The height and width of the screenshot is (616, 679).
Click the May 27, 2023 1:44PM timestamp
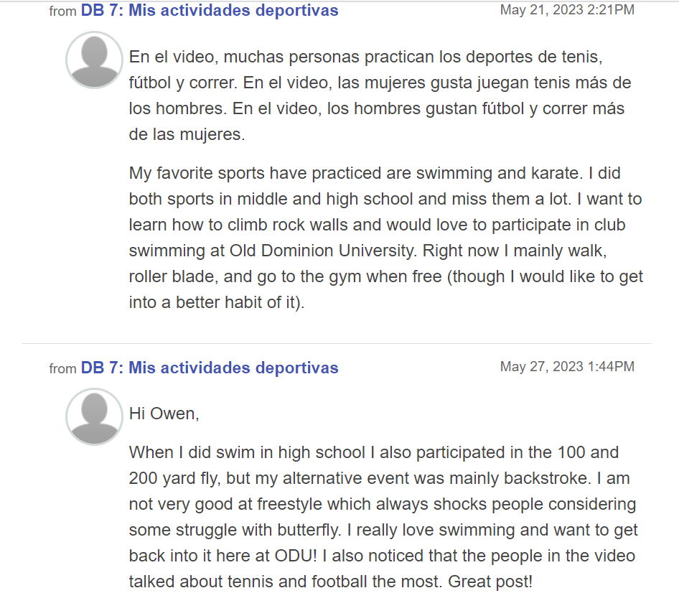[x=567, y=367]
